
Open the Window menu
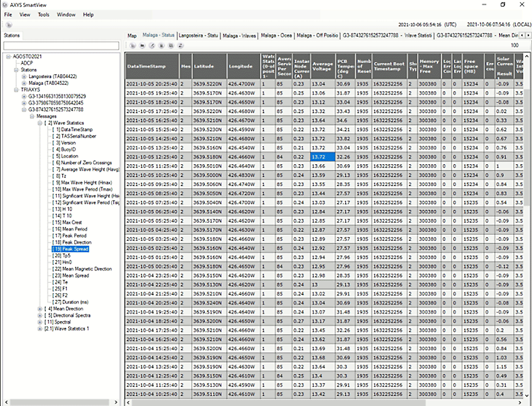66,14
